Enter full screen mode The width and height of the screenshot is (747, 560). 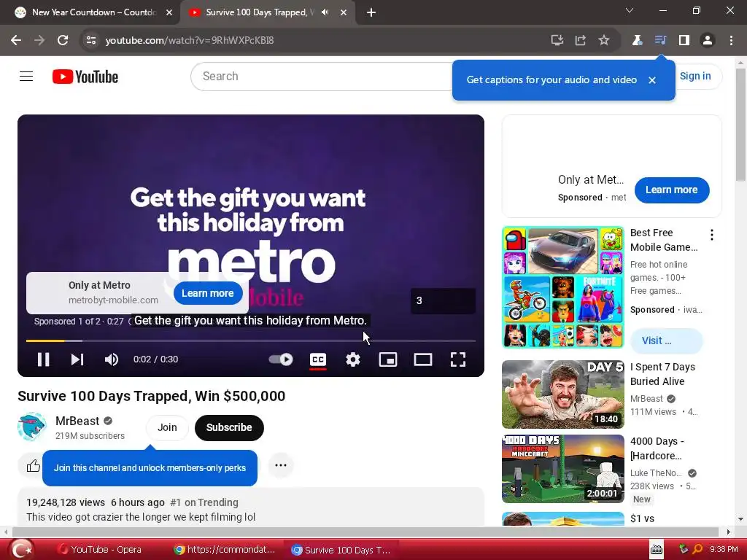pos(458,359)
